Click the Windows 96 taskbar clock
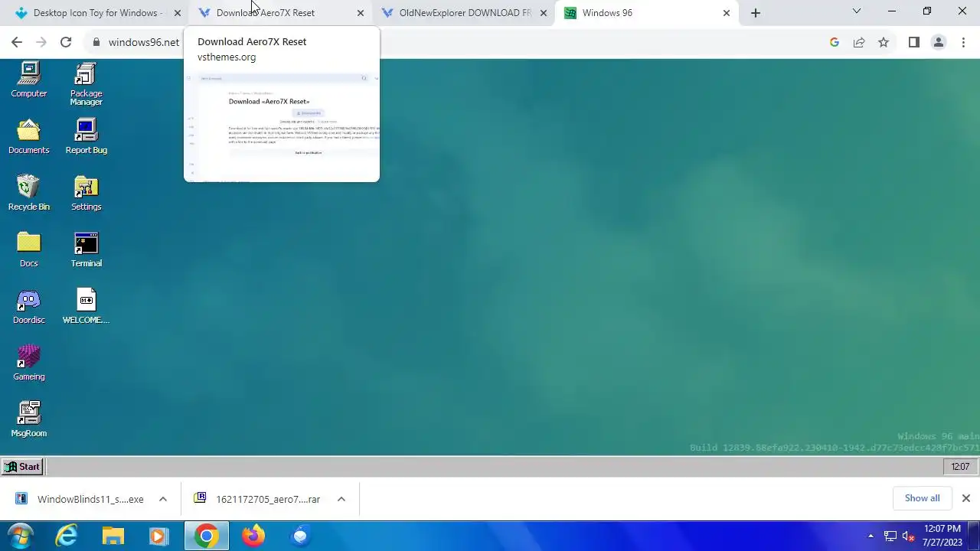Viewport: 980px width, 551px height. pyautogui.click(x=960, y=467)
